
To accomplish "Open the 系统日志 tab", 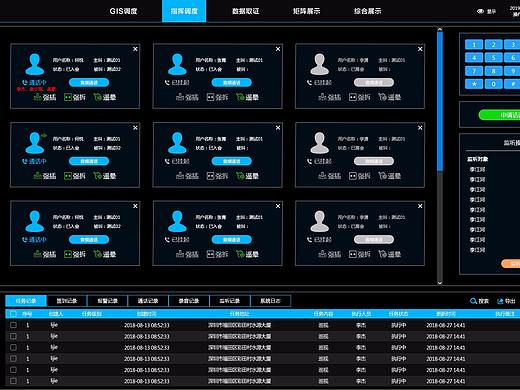I will coord(270,301).
